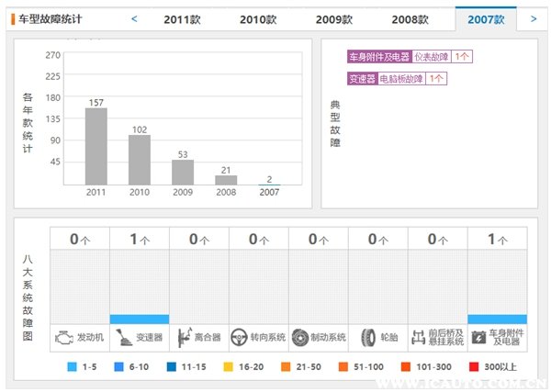Click the suspension (前后桥及悬挂系统) icon
Image resolution: width=551 pixels, height=392 pixels.
(421, 337)
